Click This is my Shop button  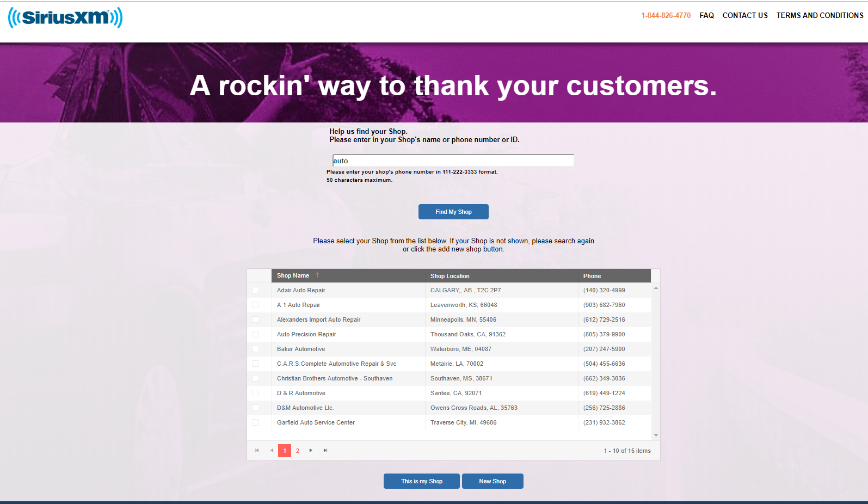[x=422, y=481]
